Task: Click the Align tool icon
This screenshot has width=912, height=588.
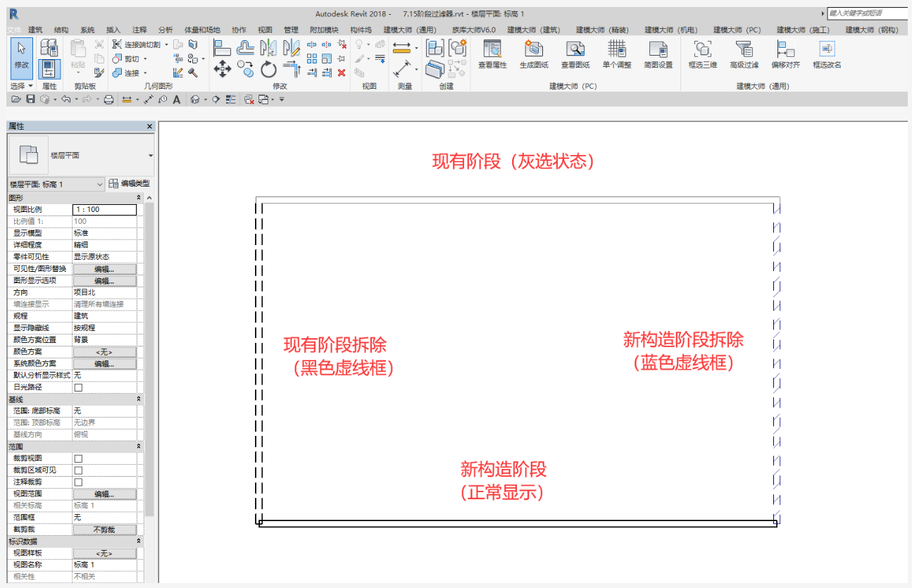Action: (x=223, y=47)
